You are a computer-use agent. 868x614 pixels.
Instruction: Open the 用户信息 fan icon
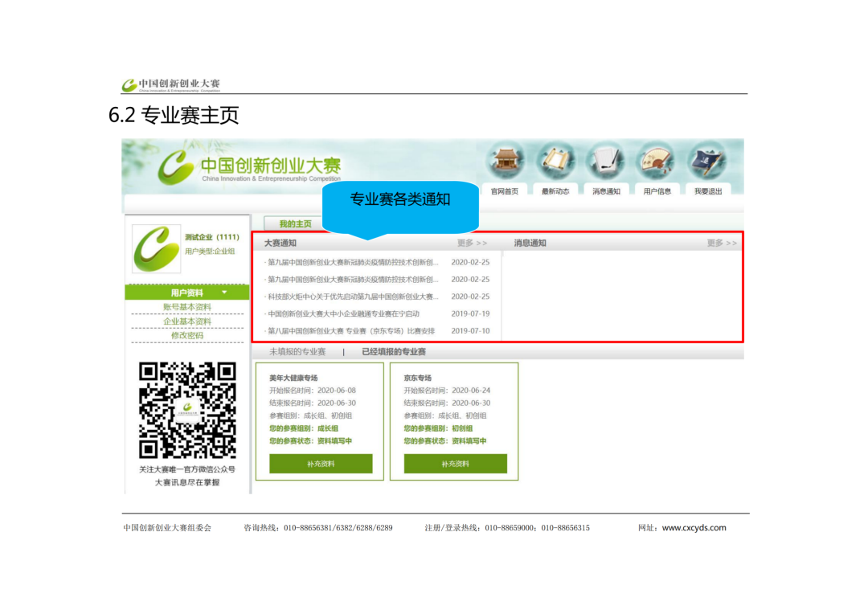pyautogui.click(x=657, y=162)
